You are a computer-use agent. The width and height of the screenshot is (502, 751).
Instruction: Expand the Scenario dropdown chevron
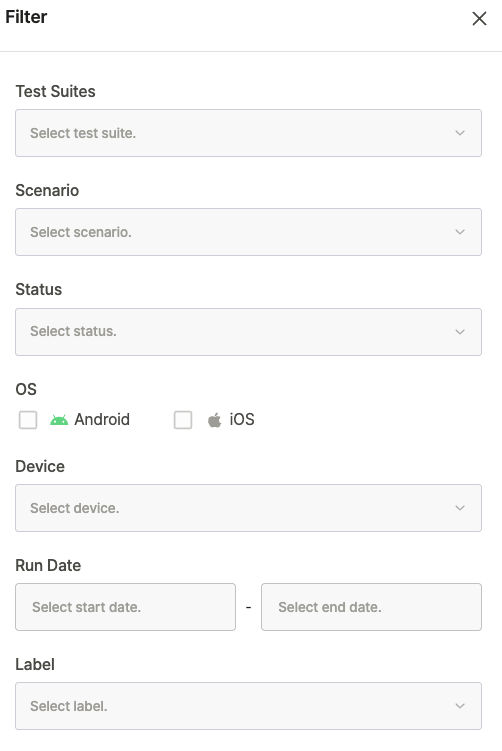pyautogui.click(x=460, y=232)
